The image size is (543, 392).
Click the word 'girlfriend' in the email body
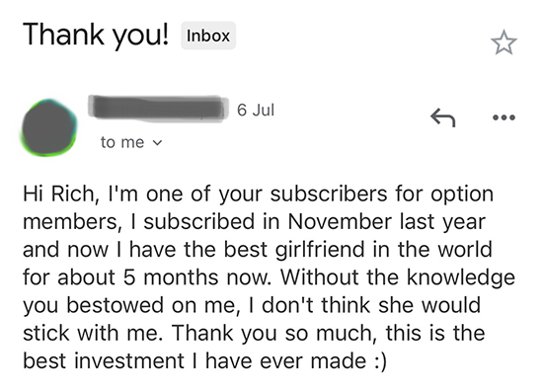(x=320, y=250)
